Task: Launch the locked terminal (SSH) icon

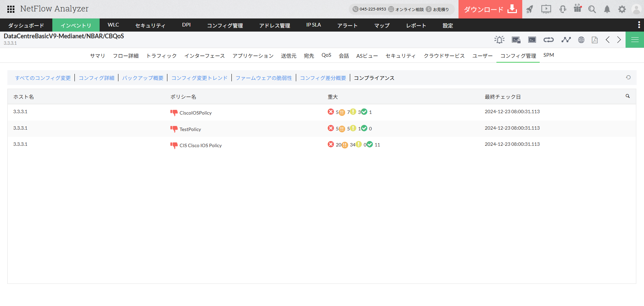Action: pos(516,40)
